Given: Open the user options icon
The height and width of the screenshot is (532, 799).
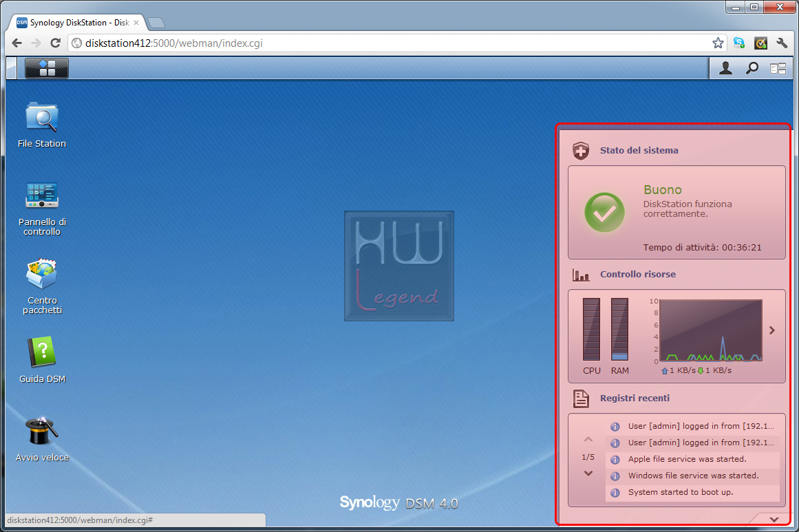Looking at the screenshot, I should pos(725,67).
